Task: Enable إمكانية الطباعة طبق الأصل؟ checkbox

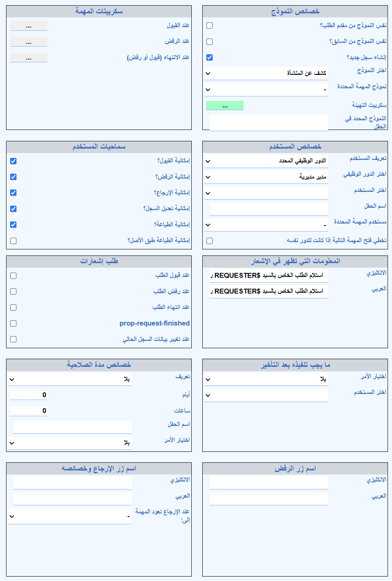Action: pyautogui.click(x=13, y=241)
